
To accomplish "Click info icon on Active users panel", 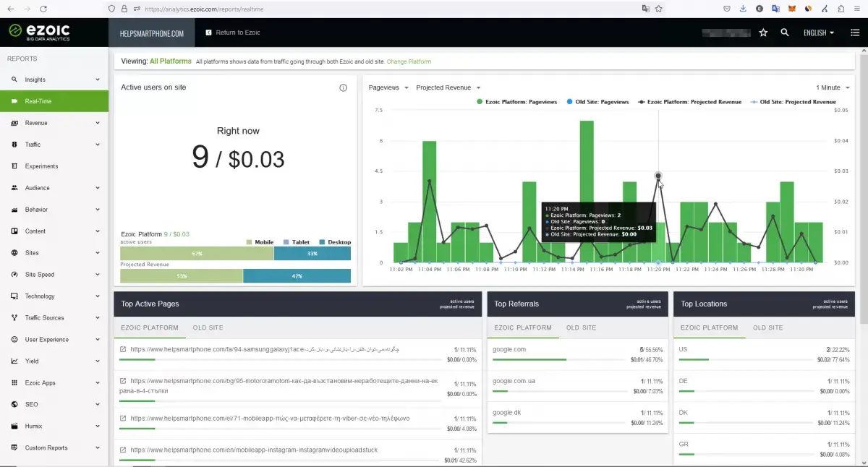I will tap(344, 87).
